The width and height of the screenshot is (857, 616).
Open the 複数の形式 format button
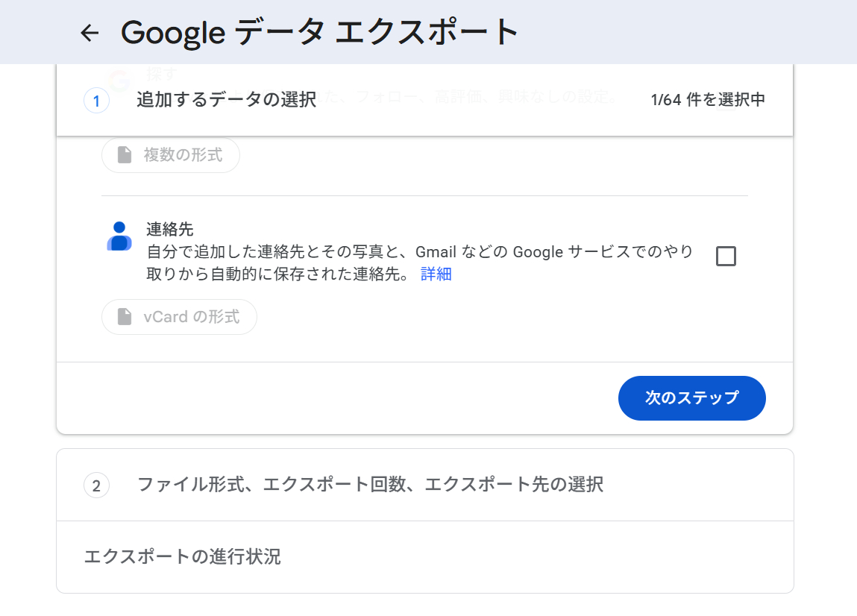(x=171, y=155)
